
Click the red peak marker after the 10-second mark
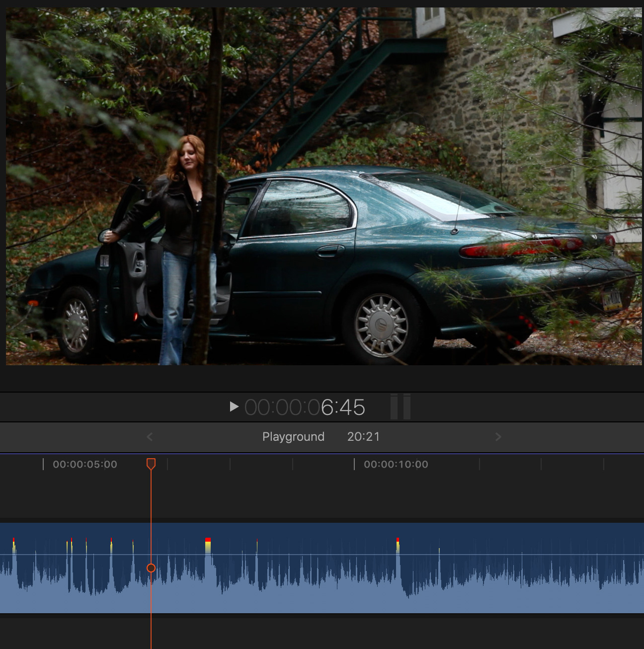pyautogui.click(x=398, y=540)
